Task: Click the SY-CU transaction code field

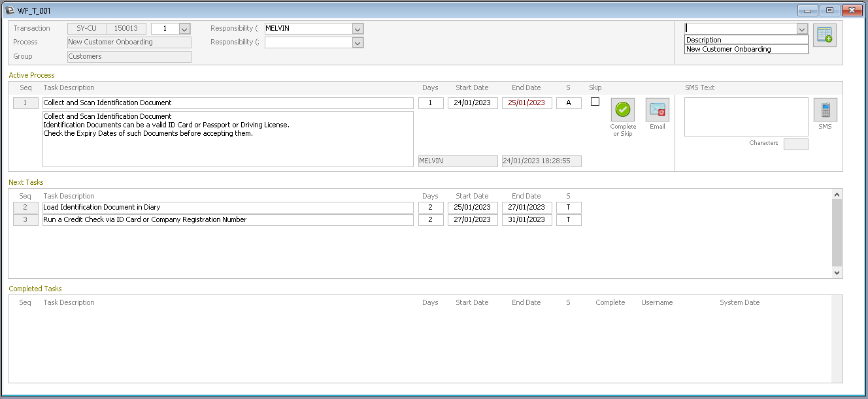Action: point(87,29)
